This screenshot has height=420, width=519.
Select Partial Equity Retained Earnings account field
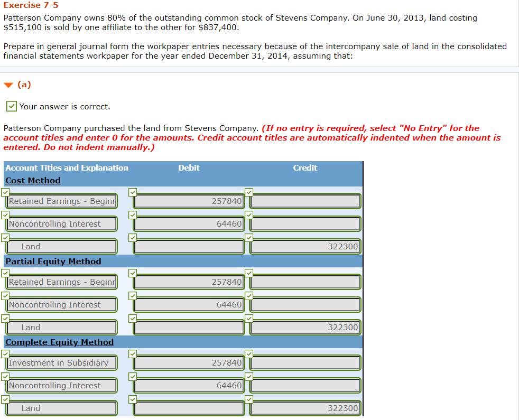click(61, 282)
